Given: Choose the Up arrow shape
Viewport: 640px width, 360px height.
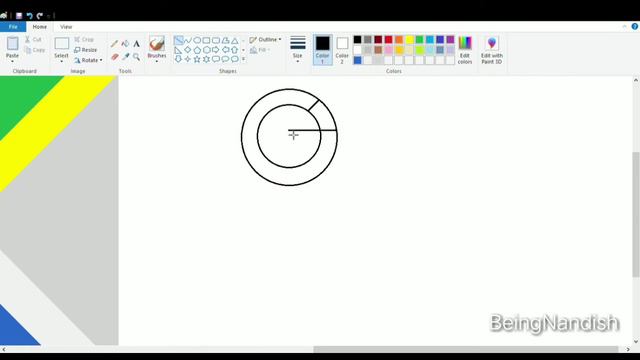Looking at the screenshot, I should (x=235, y=50).
